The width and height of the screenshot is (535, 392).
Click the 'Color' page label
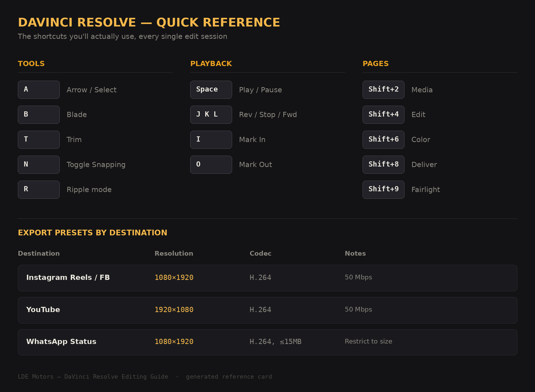coord(421,140)
